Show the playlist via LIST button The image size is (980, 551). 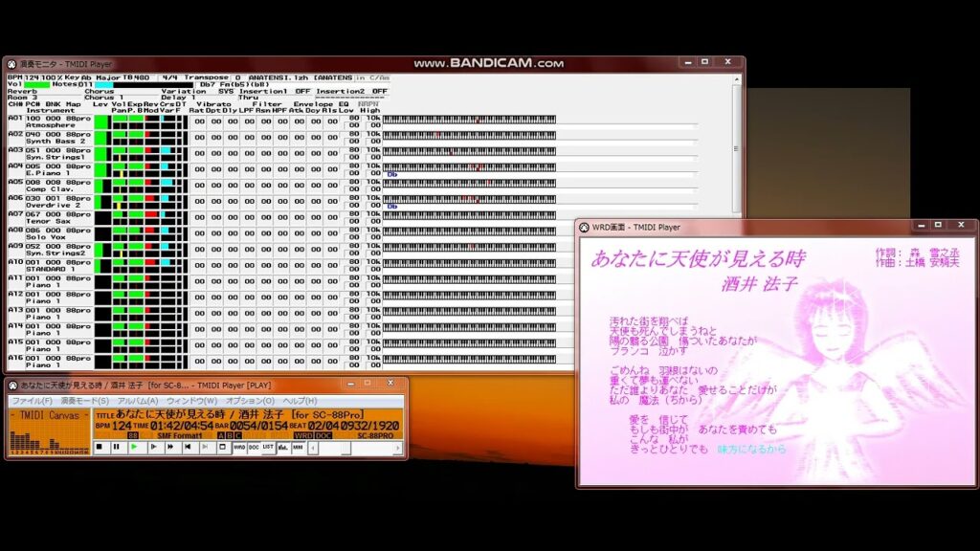pos(267,447)
